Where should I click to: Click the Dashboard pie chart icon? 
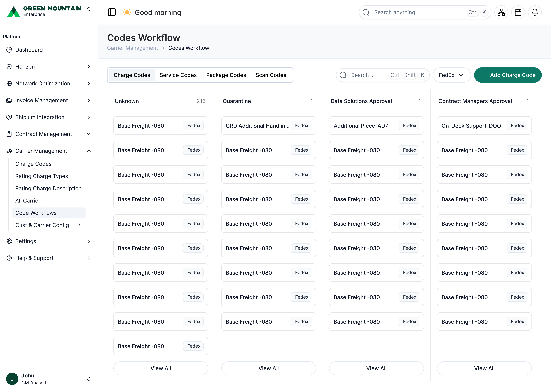coord(9,50)
